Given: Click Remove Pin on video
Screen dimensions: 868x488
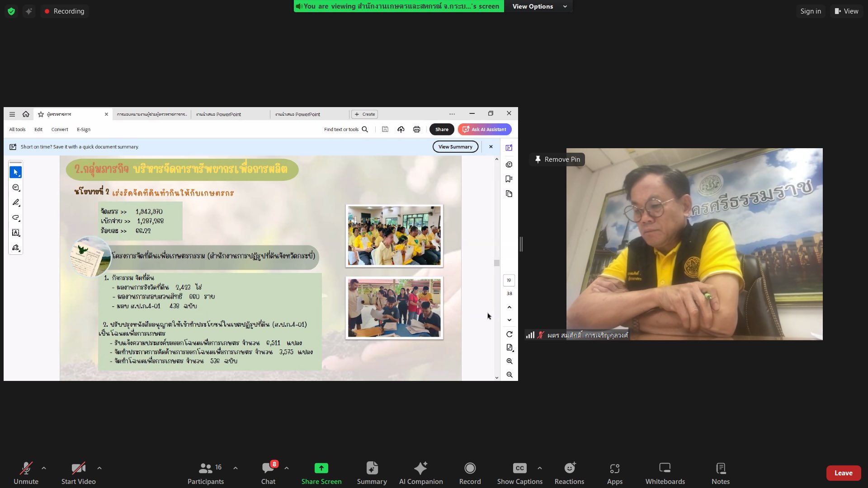Looking at the screenshot, I should coord(557,160).
